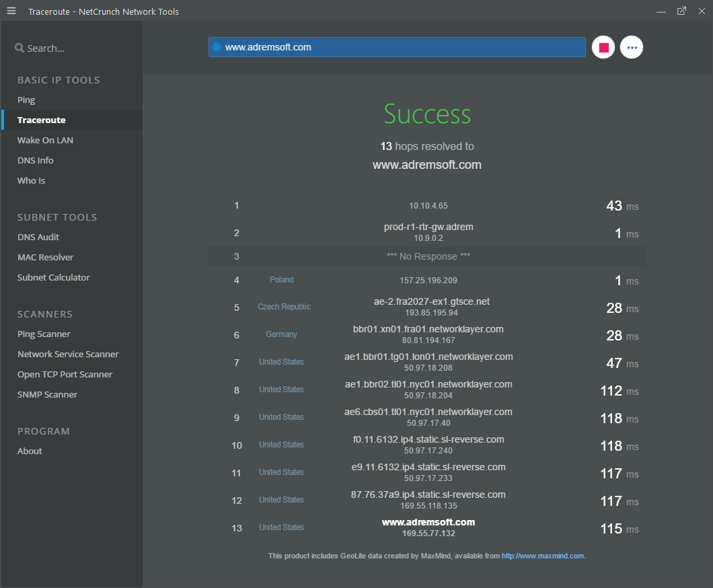Follow the maxmind.com link
Screen dimensions: 713x588
[543, 556]
